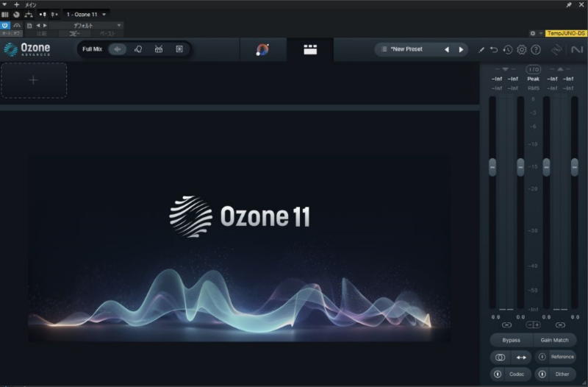Open the Master Assistant
588x387 pixels.
262,50
